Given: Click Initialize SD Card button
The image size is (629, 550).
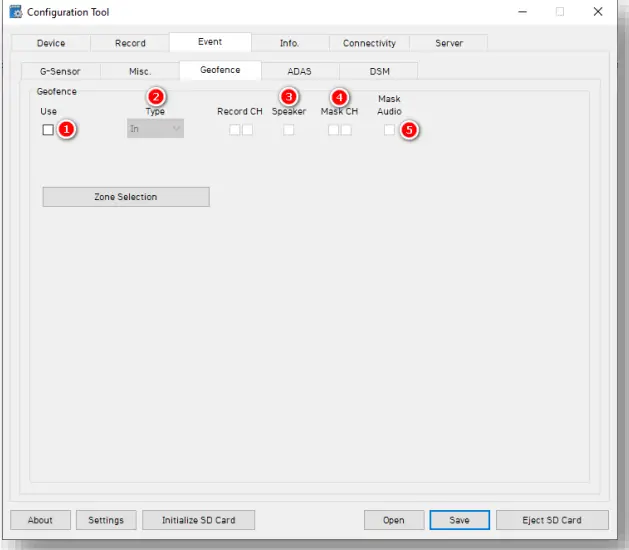Looking at the screenshot, I should (199, 520).
